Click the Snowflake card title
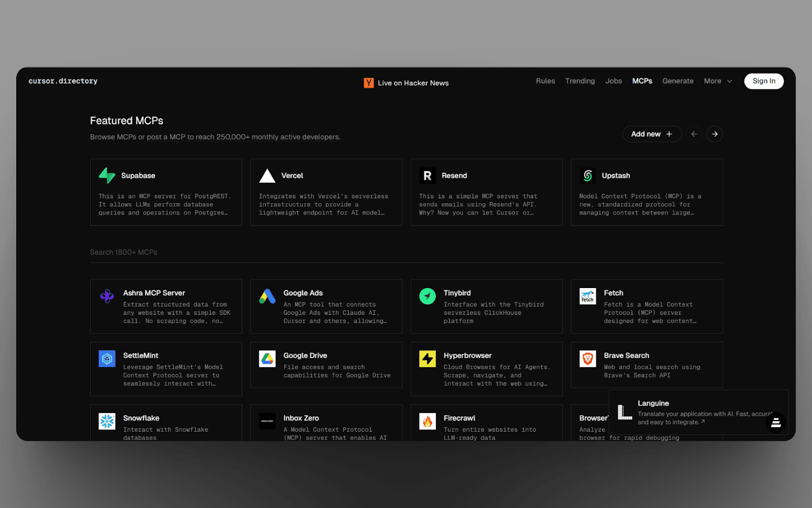 141,418
